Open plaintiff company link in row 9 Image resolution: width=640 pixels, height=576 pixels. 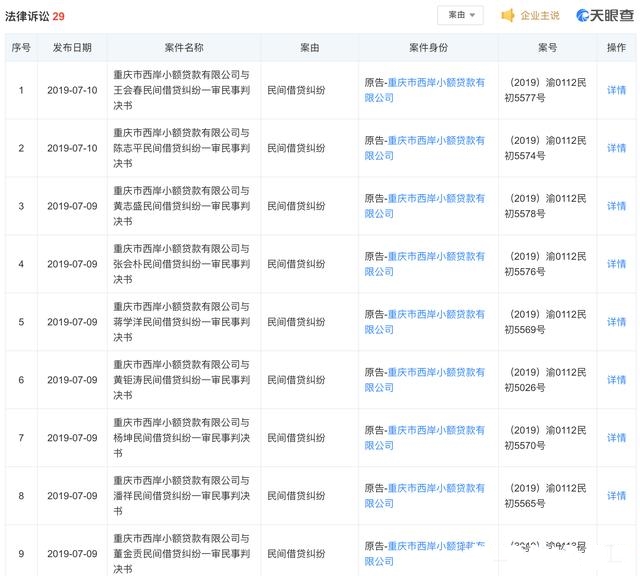pos(424,554)
